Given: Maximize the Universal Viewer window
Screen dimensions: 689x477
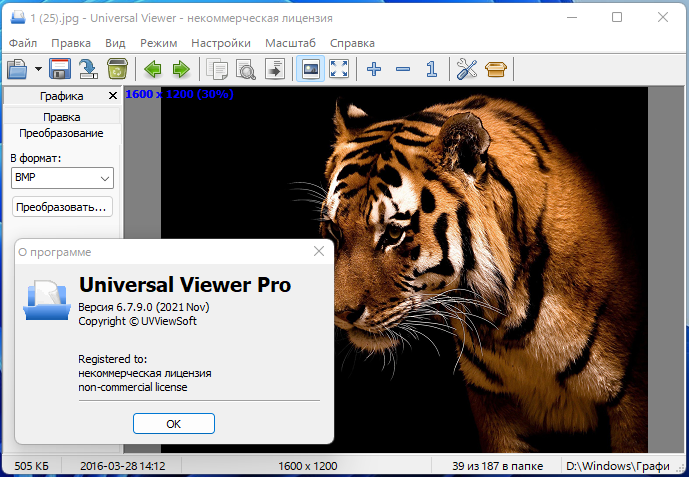Looking at the screenshot, I should click(x=617, y=17).
